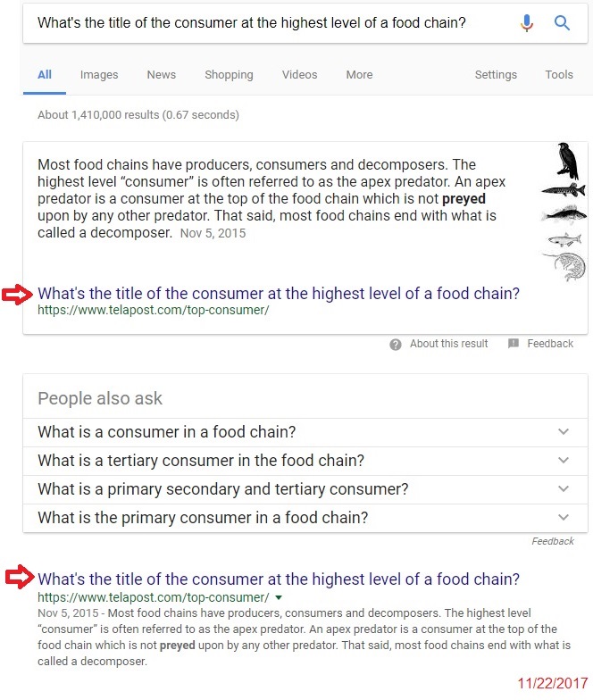Switch to the Images tab
This screenshot has width=593, height=700.
[99, 75]
